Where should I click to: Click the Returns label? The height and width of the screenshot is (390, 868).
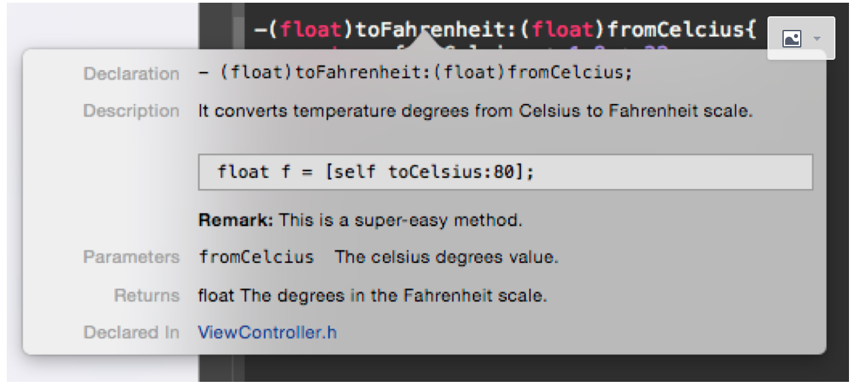[x=147, y=296]
